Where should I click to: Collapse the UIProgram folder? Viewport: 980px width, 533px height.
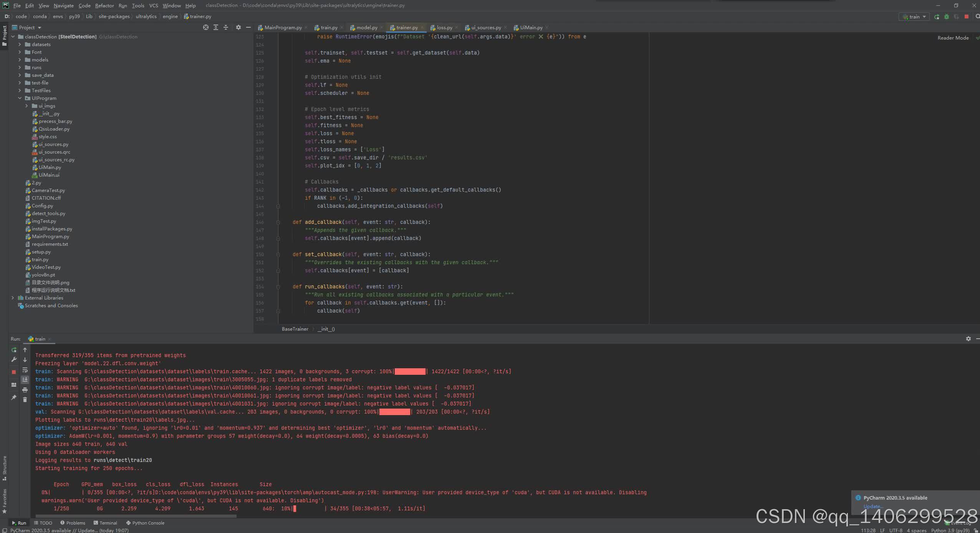click(20, 98)
